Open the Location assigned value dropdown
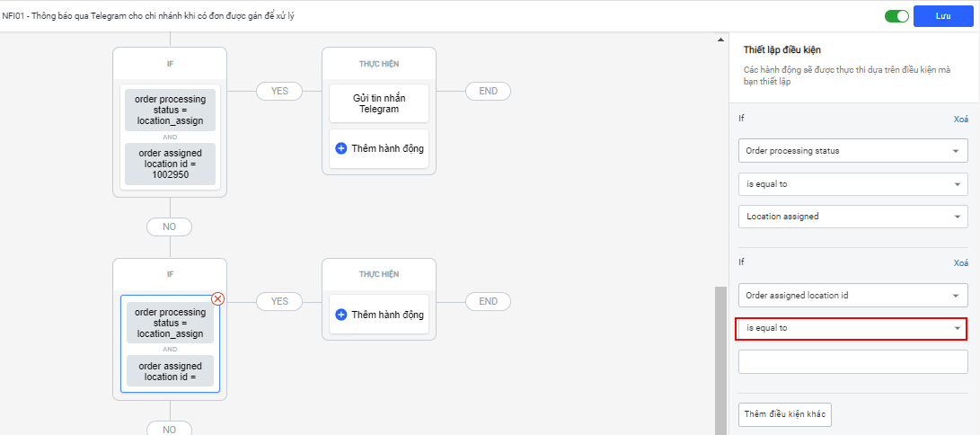Screen dimensions: 980x435 (x=852, y=216)
